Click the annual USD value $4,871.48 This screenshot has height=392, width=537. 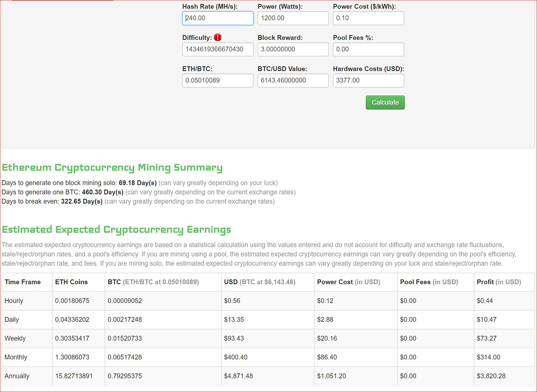point(239,376)
